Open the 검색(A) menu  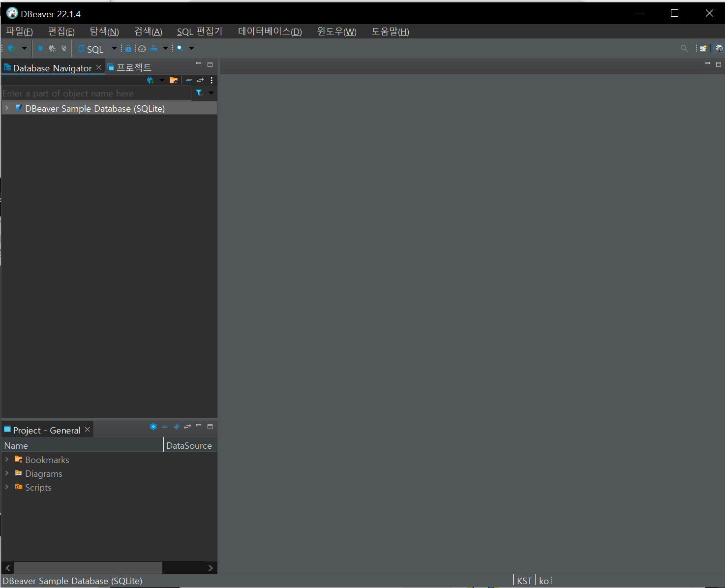coord(148,31)
